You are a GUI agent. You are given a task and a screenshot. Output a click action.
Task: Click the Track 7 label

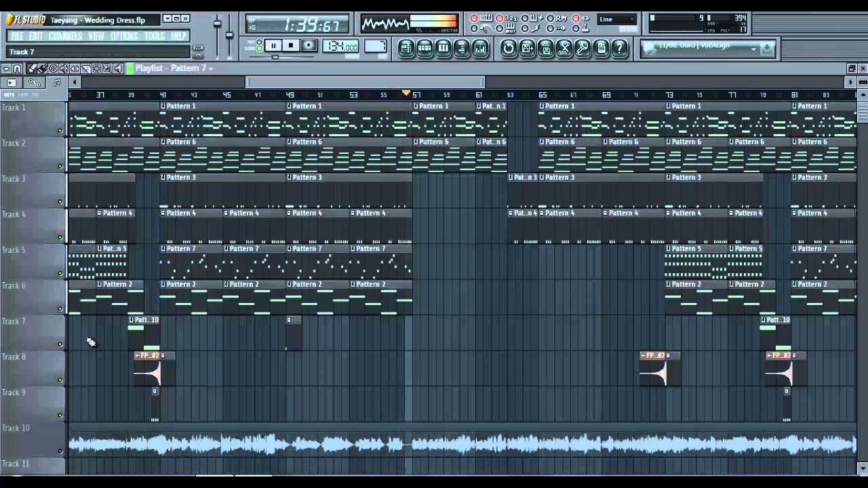point(14,321)
